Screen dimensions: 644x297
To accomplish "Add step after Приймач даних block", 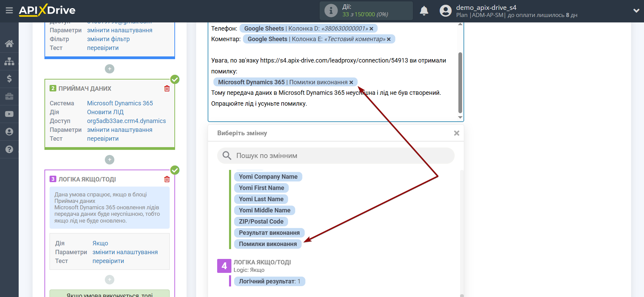I will click(109, 160).
